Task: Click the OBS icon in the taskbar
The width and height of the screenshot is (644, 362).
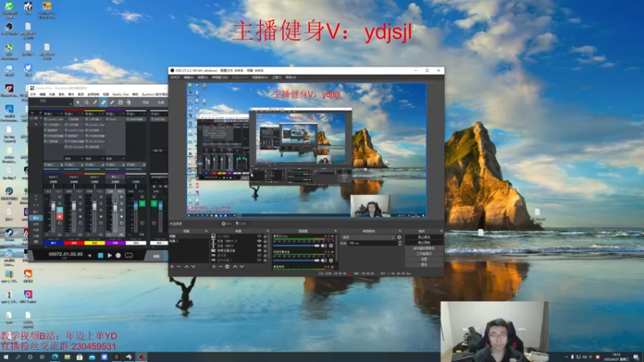Action: click(x=142, y=357)
